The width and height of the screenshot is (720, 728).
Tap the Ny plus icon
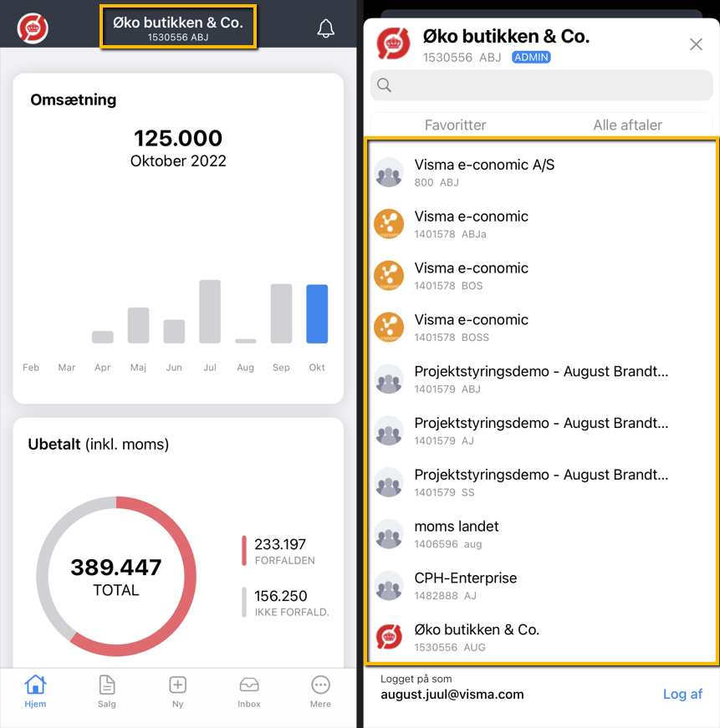[177, 690]
